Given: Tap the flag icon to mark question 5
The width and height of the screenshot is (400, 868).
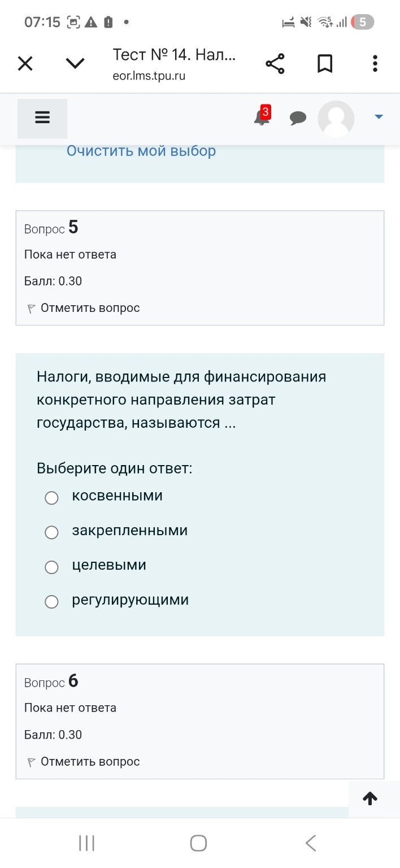Looking at the screenshot, I should point(31,308).
